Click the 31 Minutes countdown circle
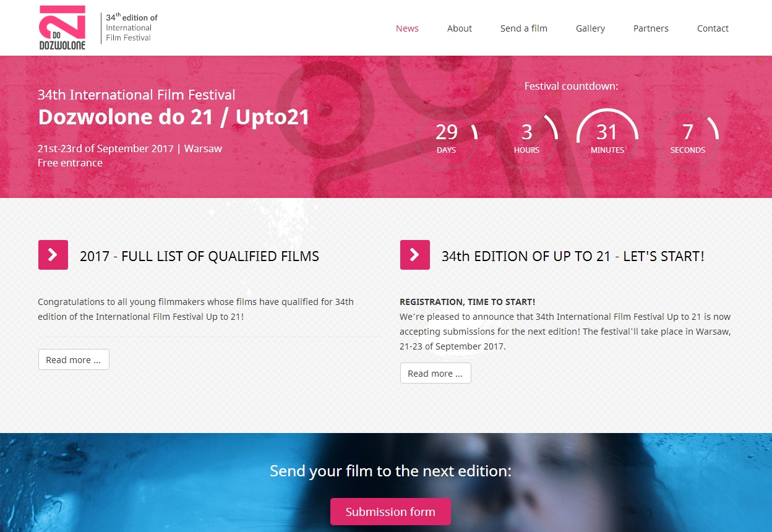This screenshot has height=532, width=772. point(607,139)
